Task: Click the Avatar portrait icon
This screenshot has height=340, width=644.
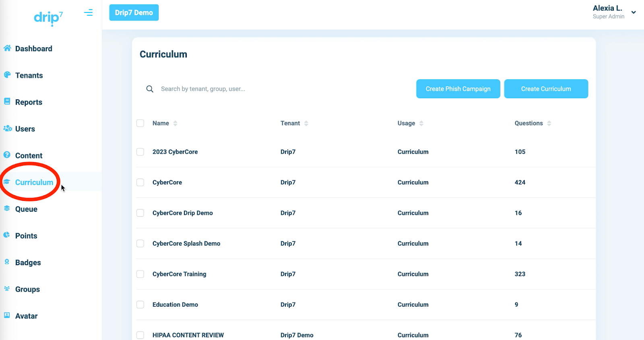Action: (x=7, y=315)
